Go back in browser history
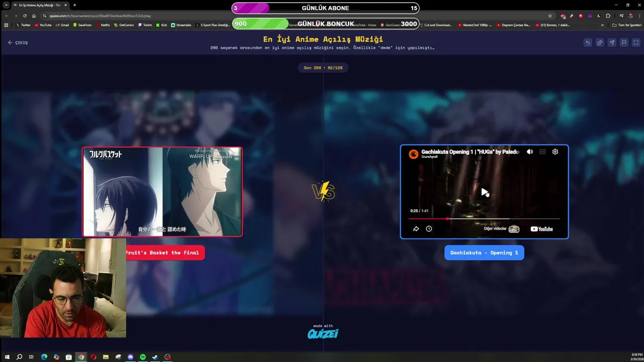The width and height of the screenshot is (644, 362). (x=7, y=16)
